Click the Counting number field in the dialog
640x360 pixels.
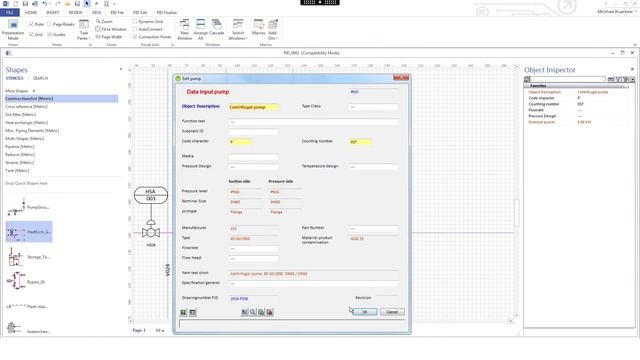coord(360,142)
